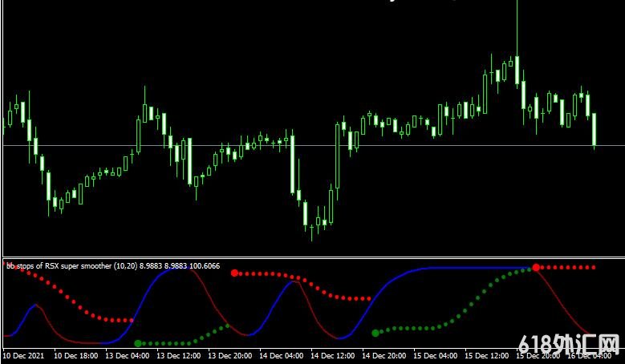Click the "14 Dec 20:00" time axis label
Viewport: 625px width, 364px height.
click(x=384, y=355)
